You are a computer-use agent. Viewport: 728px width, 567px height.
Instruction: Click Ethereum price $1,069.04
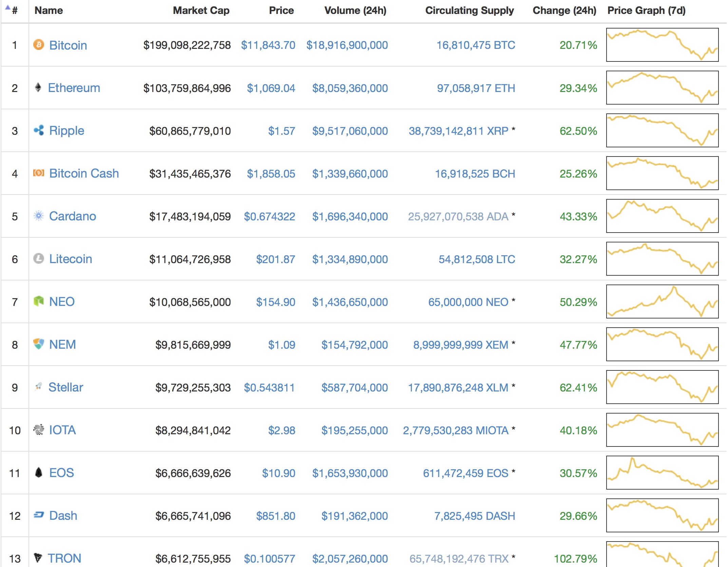271,88
